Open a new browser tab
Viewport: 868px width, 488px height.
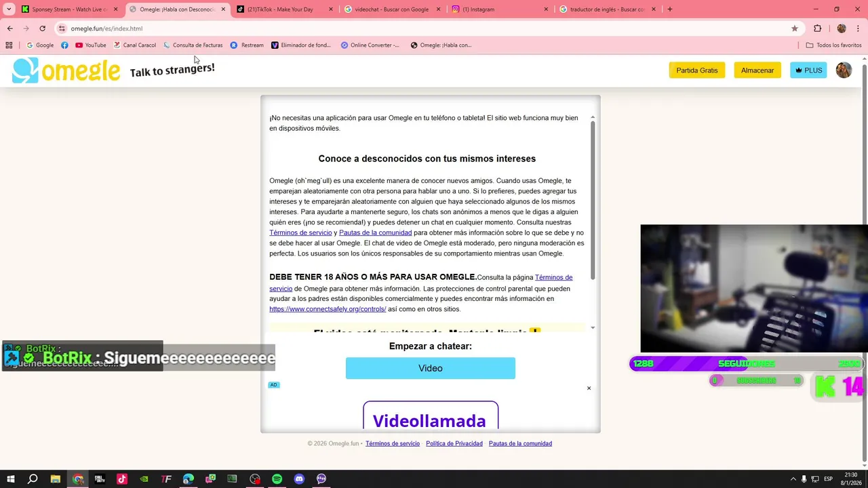pyautogui.click(x=670, y=9)
